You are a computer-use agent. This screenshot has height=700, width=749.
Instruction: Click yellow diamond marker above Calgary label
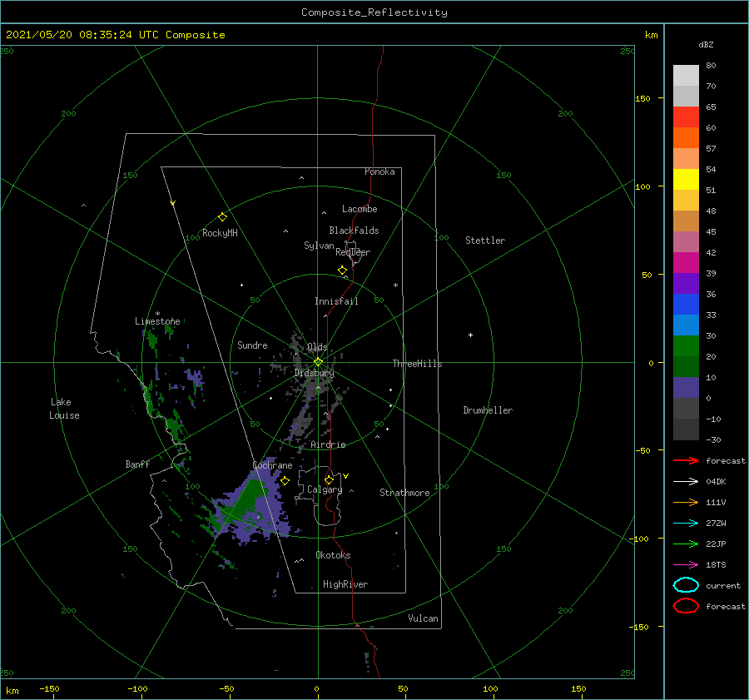(x=329, y=479)
